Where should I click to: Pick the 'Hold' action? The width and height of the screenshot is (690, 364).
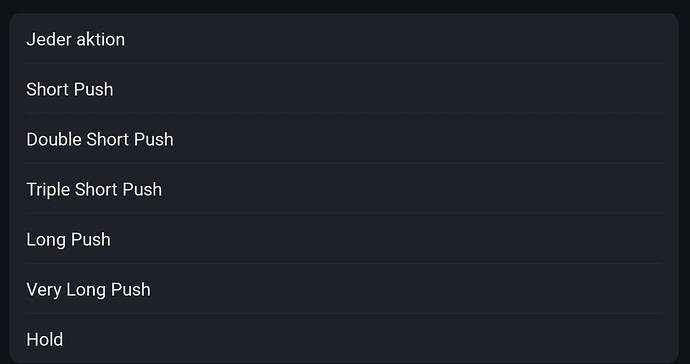pyautogui.click(x=344, y=339)
